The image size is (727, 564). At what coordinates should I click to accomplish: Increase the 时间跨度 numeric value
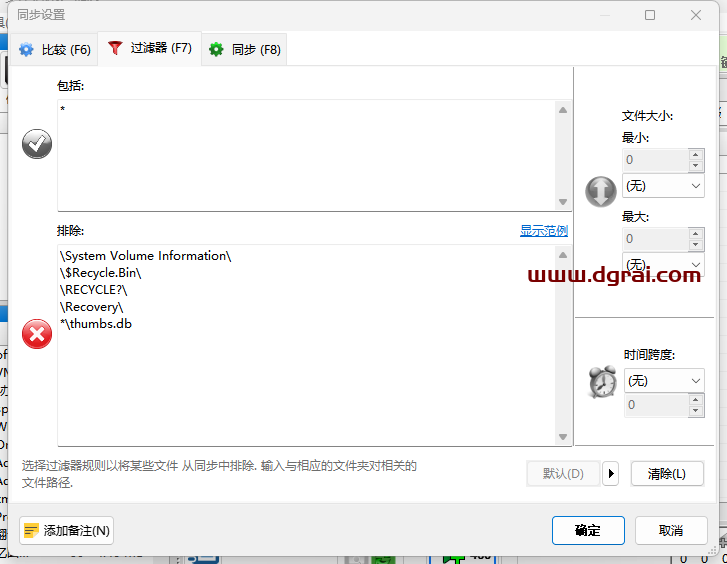pos(695,399)
